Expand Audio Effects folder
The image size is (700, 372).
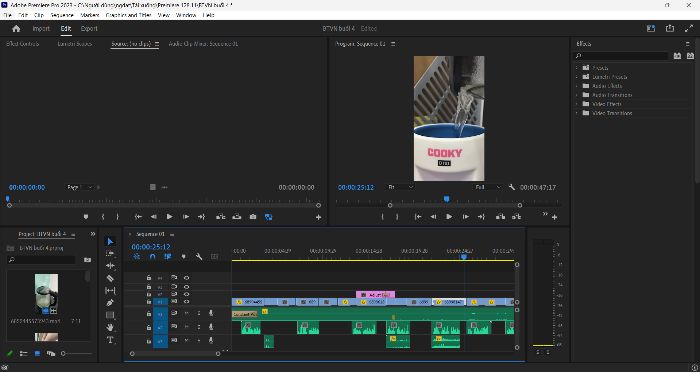576,86
